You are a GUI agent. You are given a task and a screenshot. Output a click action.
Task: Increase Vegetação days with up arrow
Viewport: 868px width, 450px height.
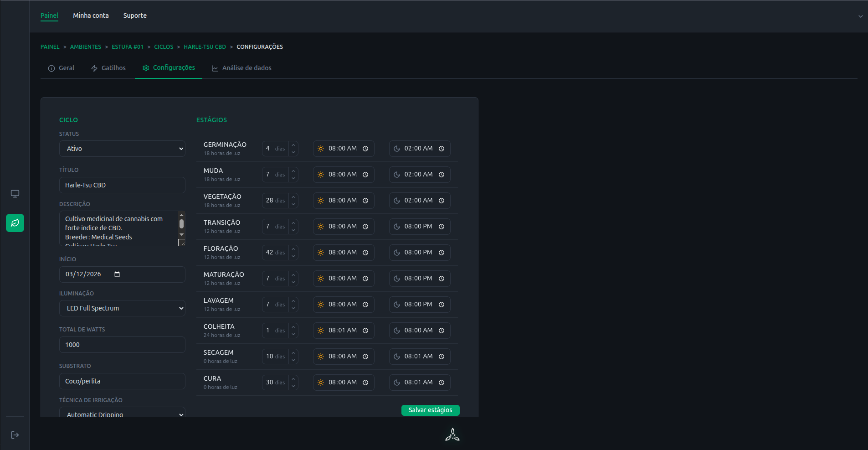293,197
